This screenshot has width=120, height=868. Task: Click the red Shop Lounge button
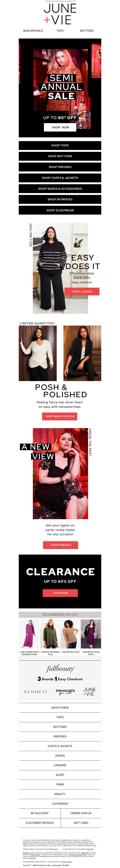click(82, 292)
